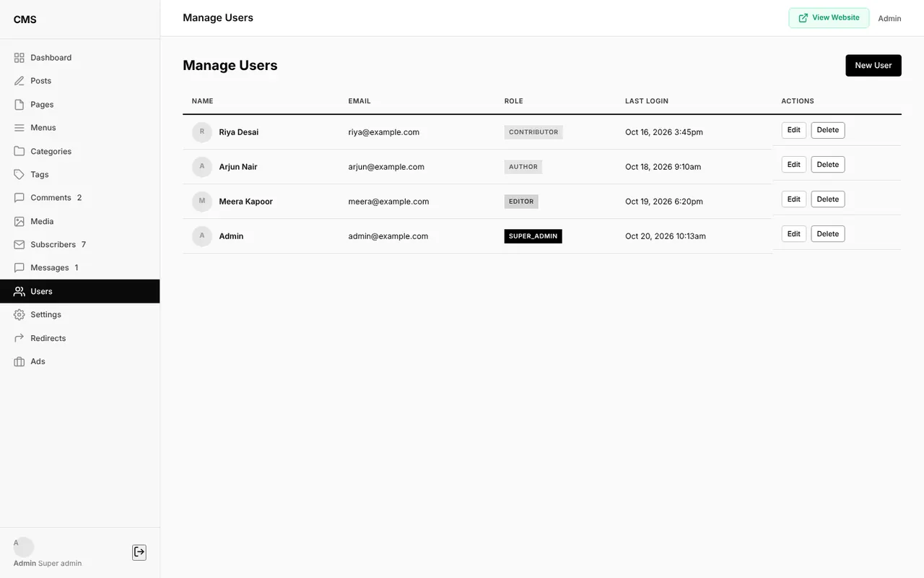Click the Menus hamburger icon
Image resolution: width=924 pixels, height=578 pixels.
coord(19,128)
